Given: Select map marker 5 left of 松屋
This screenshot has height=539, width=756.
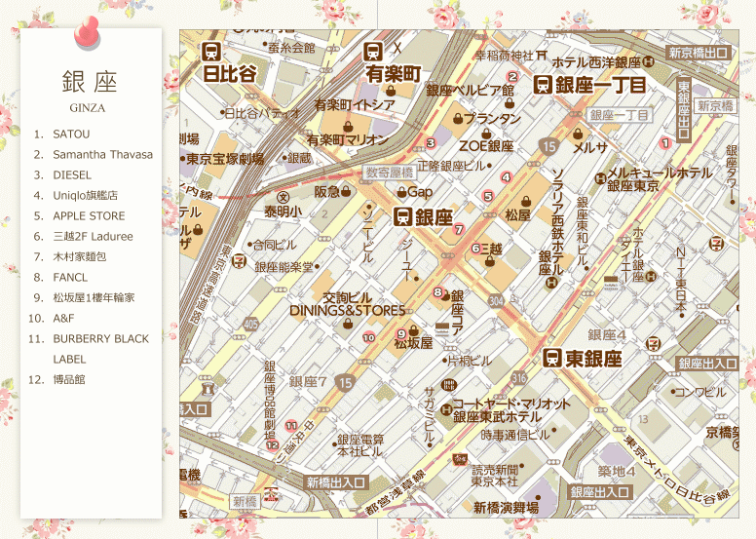Looking at the screenshot, I should 488,196.
